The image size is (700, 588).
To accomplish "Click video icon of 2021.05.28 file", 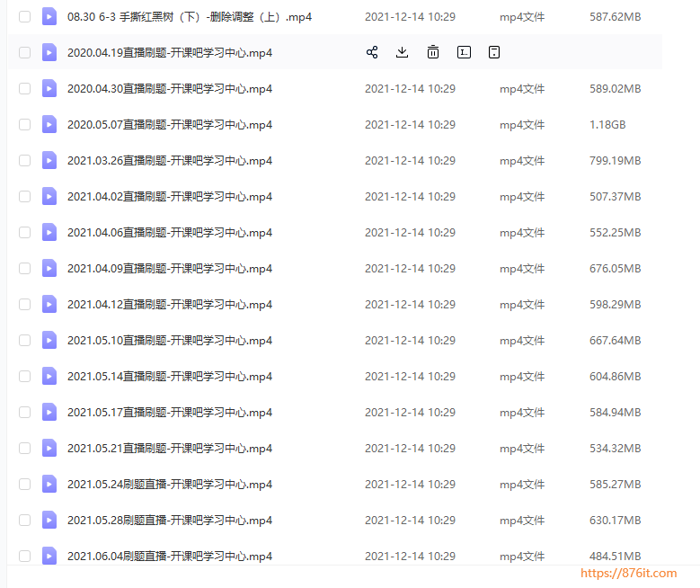I will point(49,520).
